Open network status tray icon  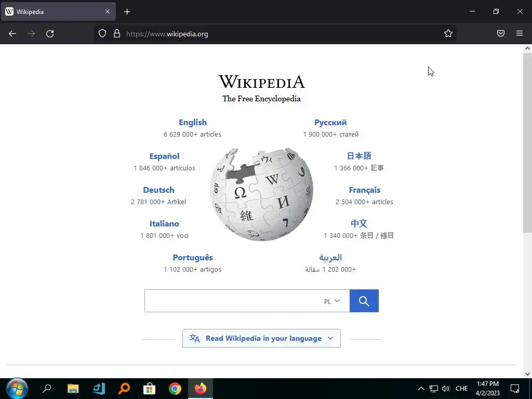(434, 389)
